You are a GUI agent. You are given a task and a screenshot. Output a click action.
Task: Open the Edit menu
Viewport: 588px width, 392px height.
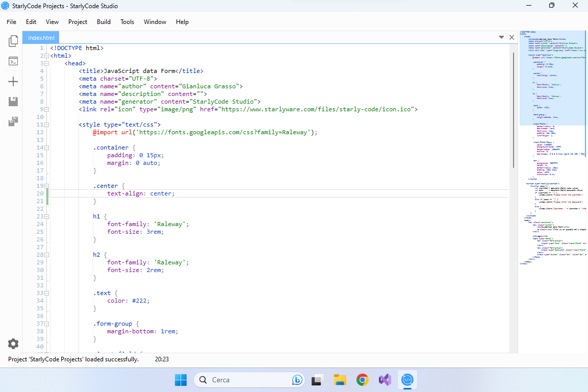[x=31, y=22]
